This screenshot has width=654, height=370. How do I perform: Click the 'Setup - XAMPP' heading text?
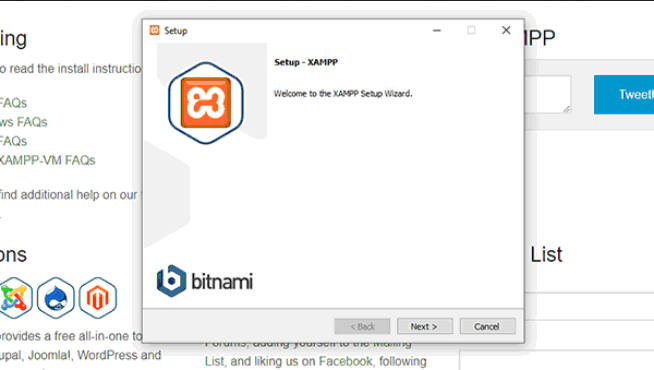coord(306,62)
